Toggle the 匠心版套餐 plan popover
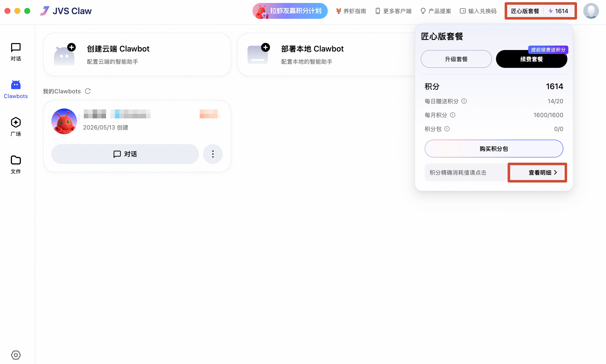Viewport: 606px width, 364px height. (525, 11)
